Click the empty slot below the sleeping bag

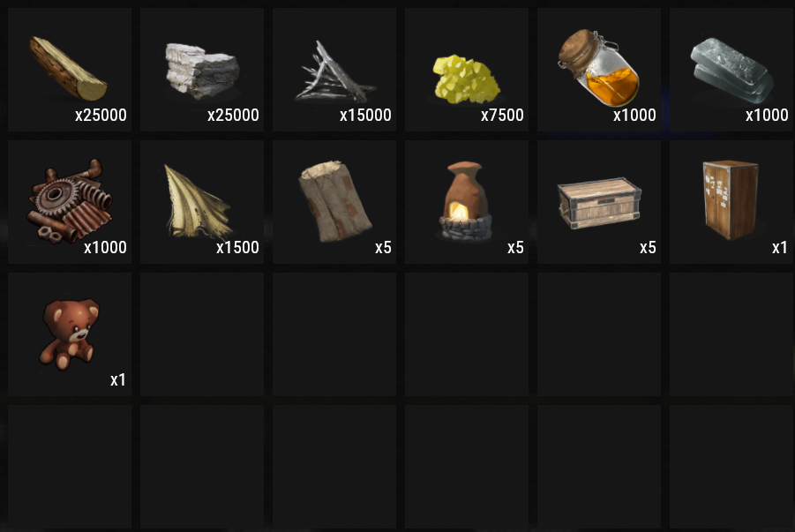click(334, 334)
